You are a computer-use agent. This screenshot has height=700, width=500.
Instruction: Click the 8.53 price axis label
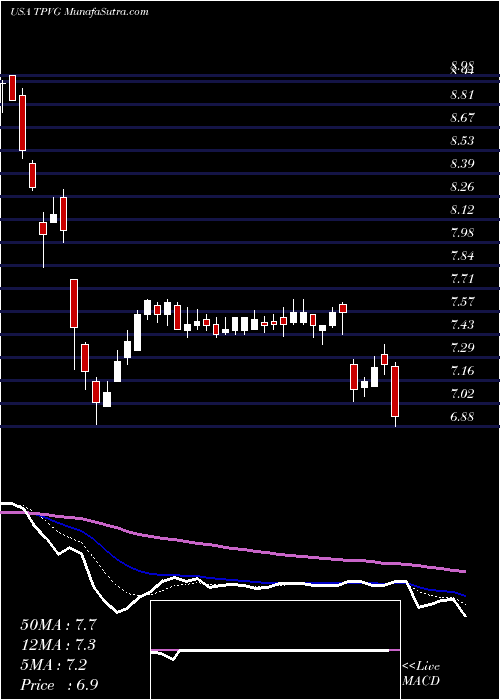coord(462,141)
